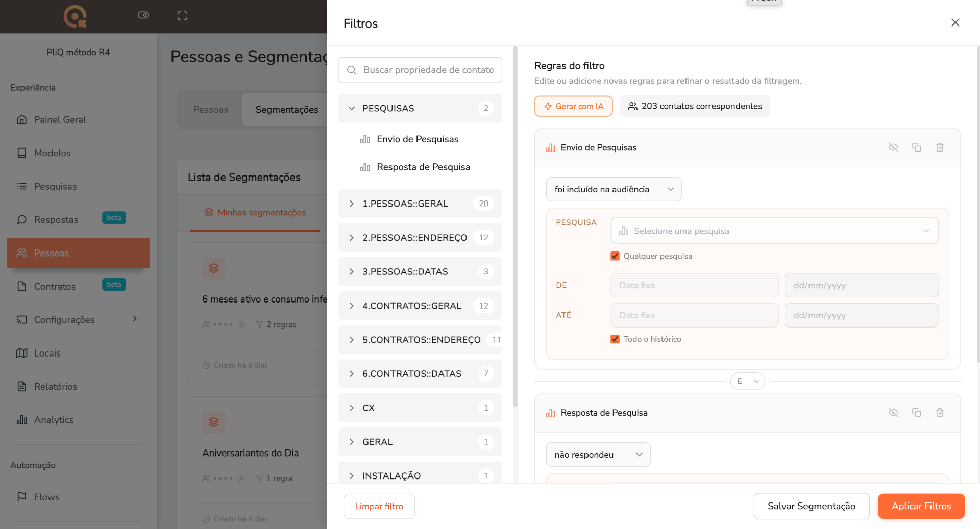Click layers icon of Aniversariantes do Dia card

click(213, 422)
